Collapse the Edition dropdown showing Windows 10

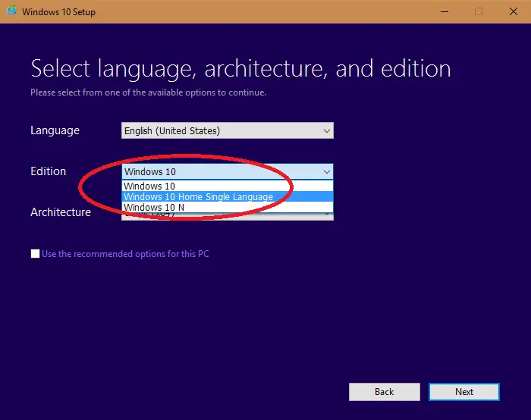(x=228, y=171)
